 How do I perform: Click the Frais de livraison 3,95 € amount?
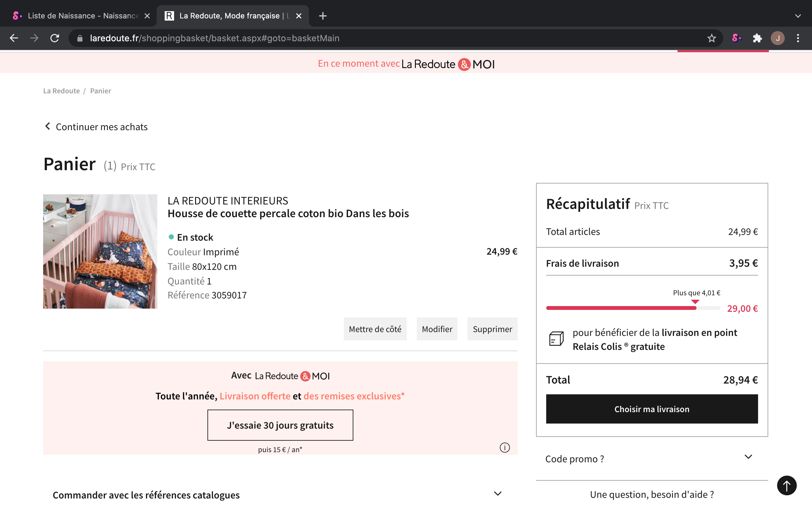click(x=743, y=263)
